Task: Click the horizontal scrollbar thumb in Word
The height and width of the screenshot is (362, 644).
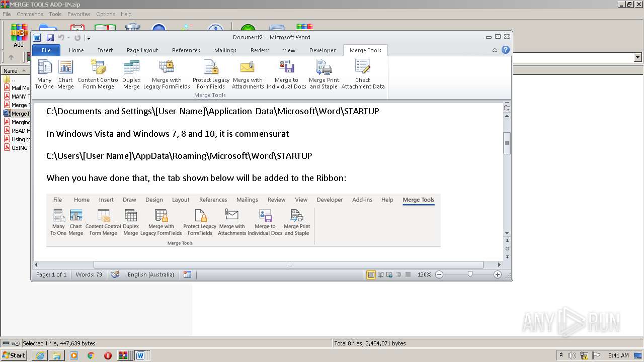Action: (288, 264)
